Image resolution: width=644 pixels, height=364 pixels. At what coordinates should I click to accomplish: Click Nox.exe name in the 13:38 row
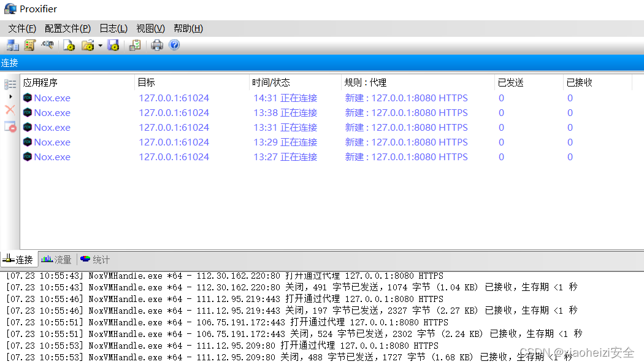pos(52,113)
